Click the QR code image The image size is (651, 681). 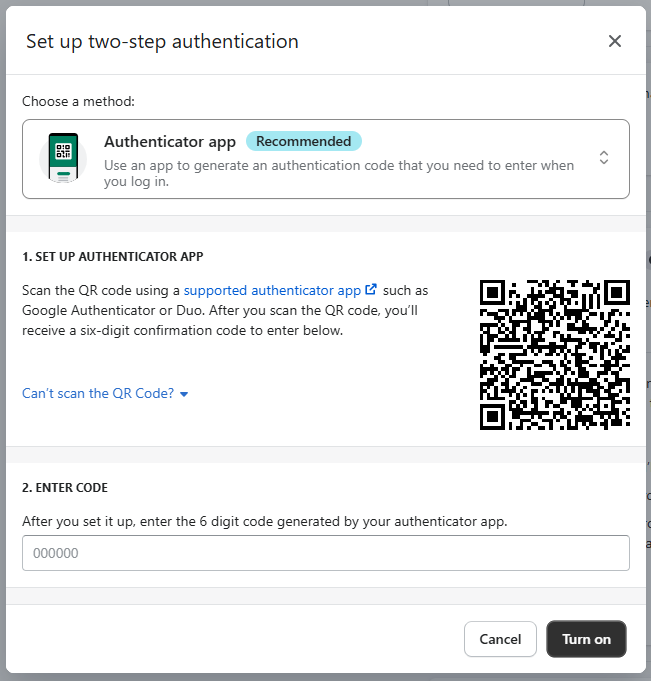555,355
